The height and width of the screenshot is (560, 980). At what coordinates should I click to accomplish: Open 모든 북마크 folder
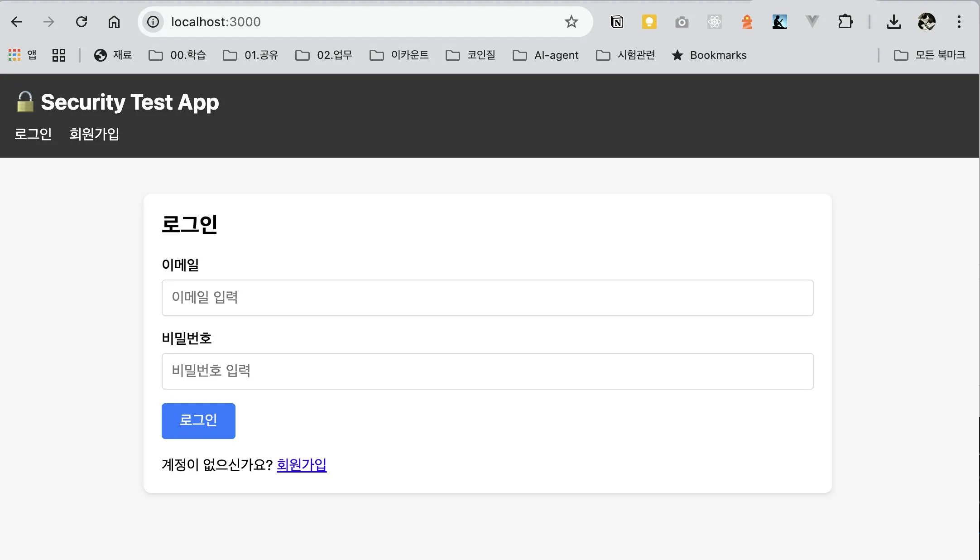tap(930, 55)
